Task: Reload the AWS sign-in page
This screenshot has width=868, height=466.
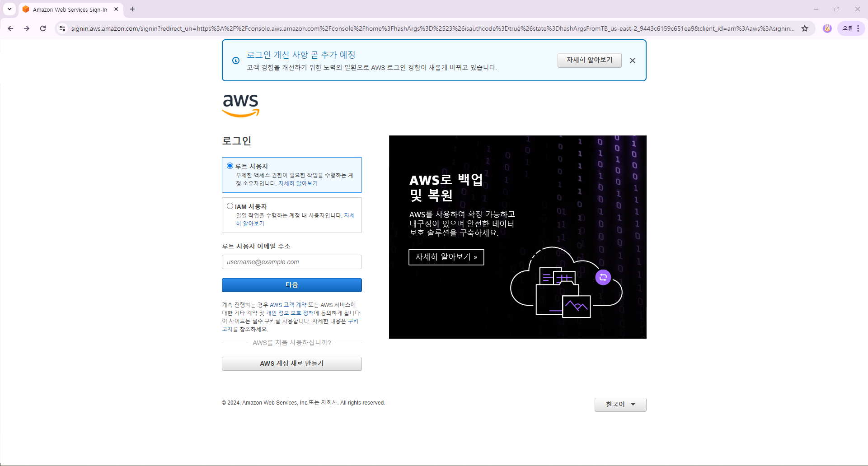Action: coord(43,28)
